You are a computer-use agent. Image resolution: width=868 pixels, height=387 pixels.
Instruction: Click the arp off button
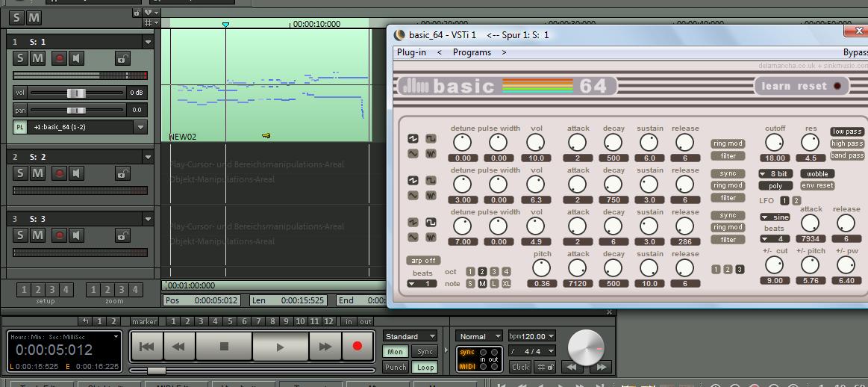pyautogui.click(x=423, y=261)
